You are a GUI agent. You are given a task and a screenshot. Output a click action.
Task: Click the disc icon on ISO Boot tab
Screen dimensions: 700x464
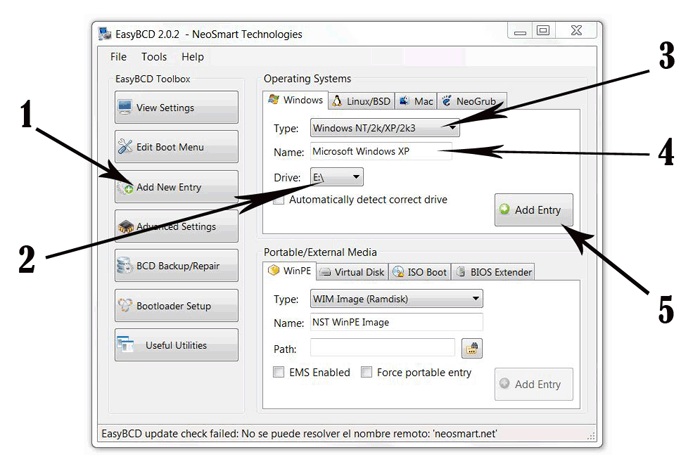tap(398, 272)
